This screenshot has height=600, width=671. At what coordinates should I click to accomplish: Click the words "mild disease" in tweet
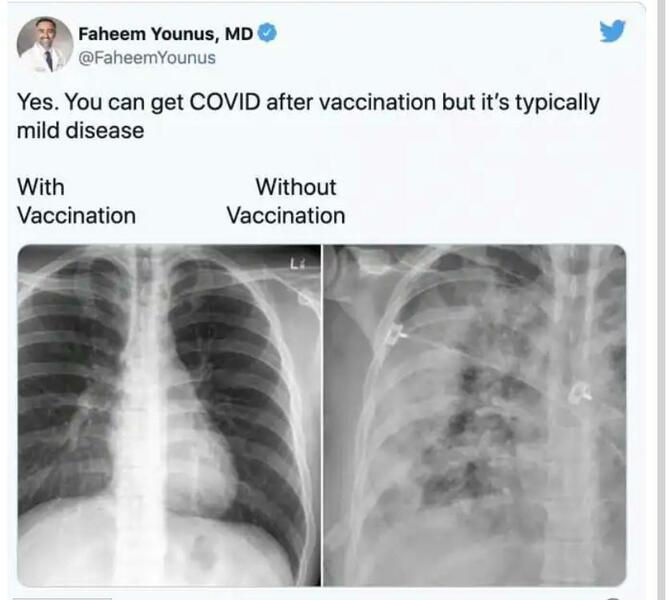point(80,131)
